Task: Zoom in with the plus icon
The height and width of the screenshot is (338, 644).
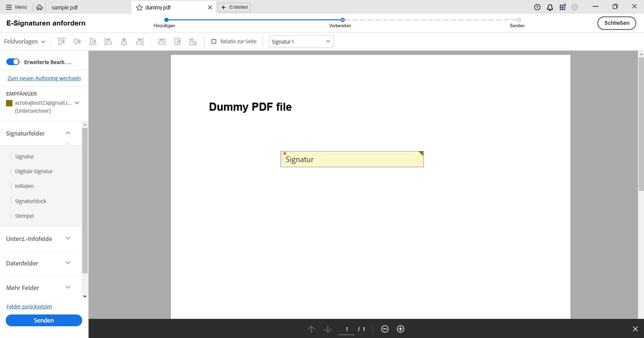Action: [x=401, y=329]
